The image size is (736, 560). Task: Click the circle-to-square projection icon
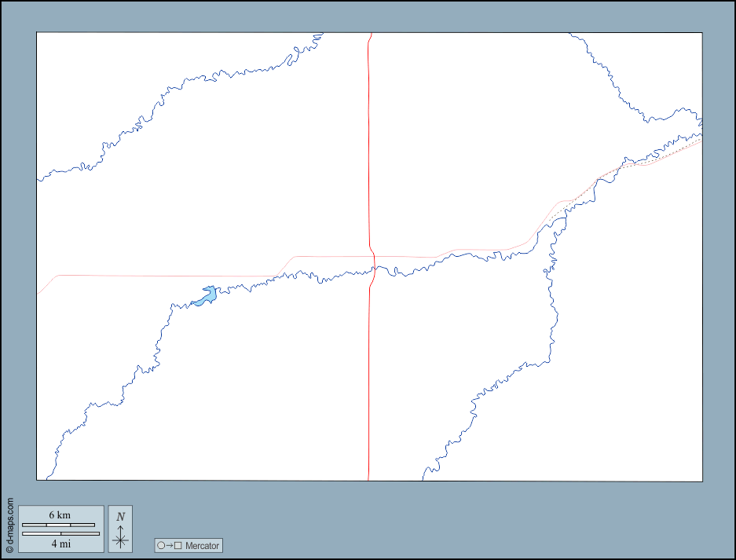(169, 545)
